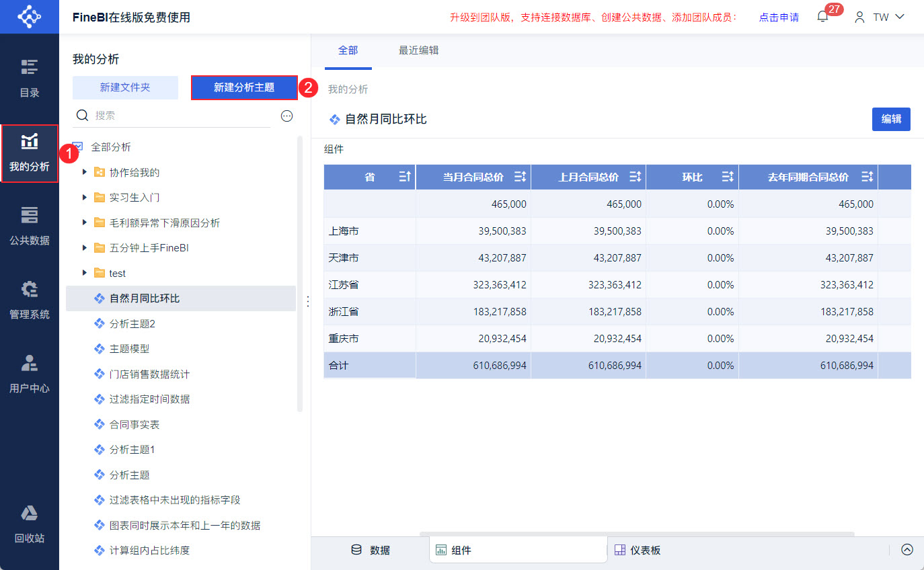The image size is (924, 570).
Task: Open the 回收站 recycle bin
Action: (x=30, y=524)
